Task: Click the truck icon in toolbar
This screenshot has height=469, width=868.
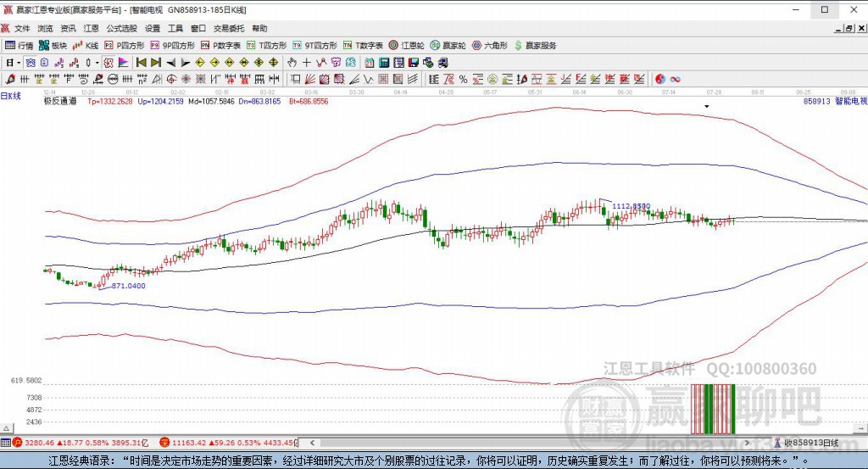Action: click(x=442, y=63)
